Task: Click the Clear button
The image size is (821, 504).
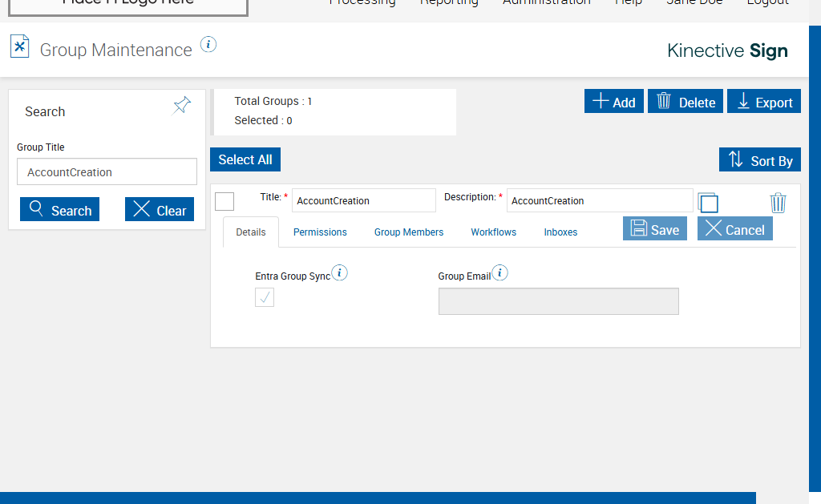Action: click(x=160, y=209)
